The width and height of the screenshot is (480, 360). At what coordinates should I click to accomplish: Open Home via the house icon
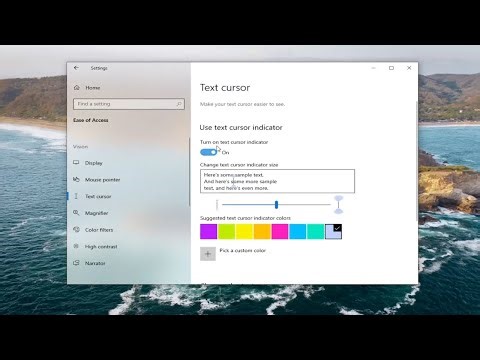(77, 88)
